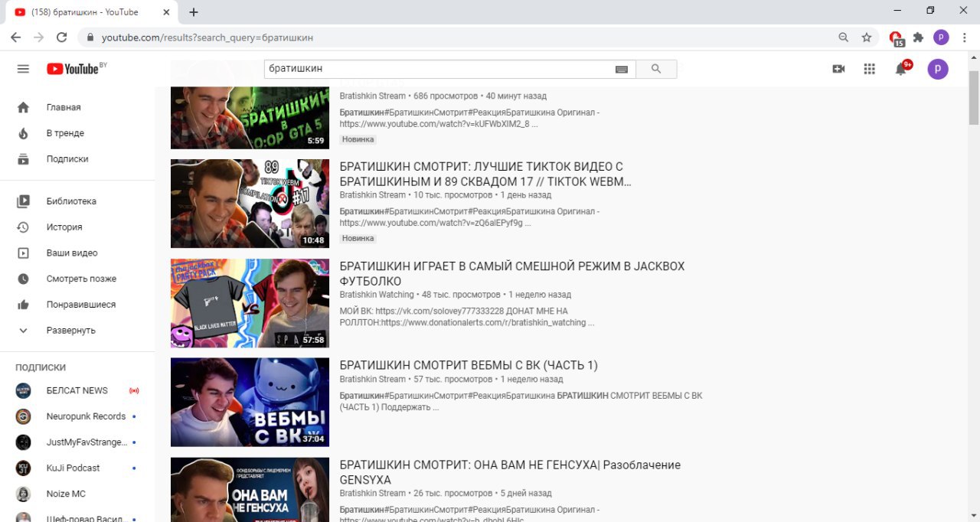
Task: Open the Noize MC channel avatar
Action: click(x=24, y=494)
